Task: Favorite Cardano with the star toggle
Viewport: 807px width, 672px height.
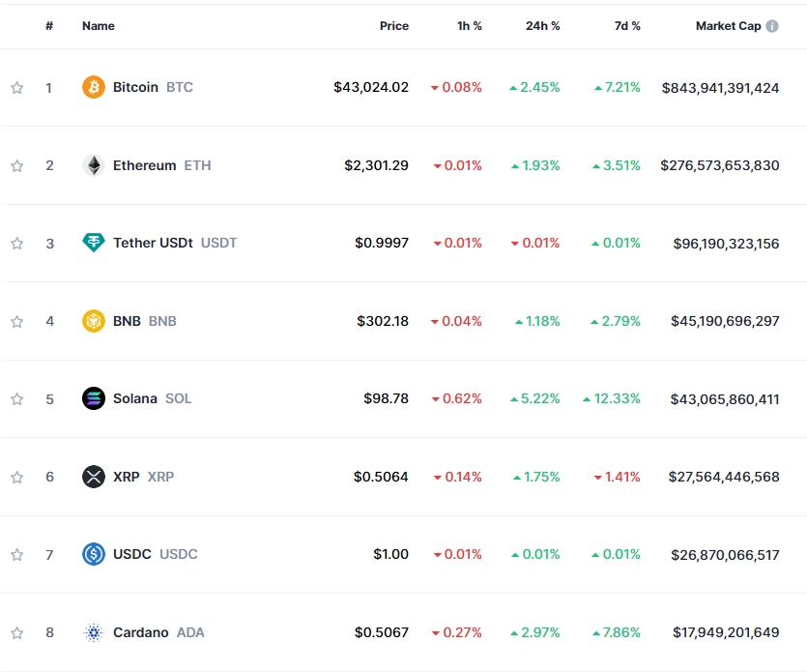Action: [x=16, y=633]
